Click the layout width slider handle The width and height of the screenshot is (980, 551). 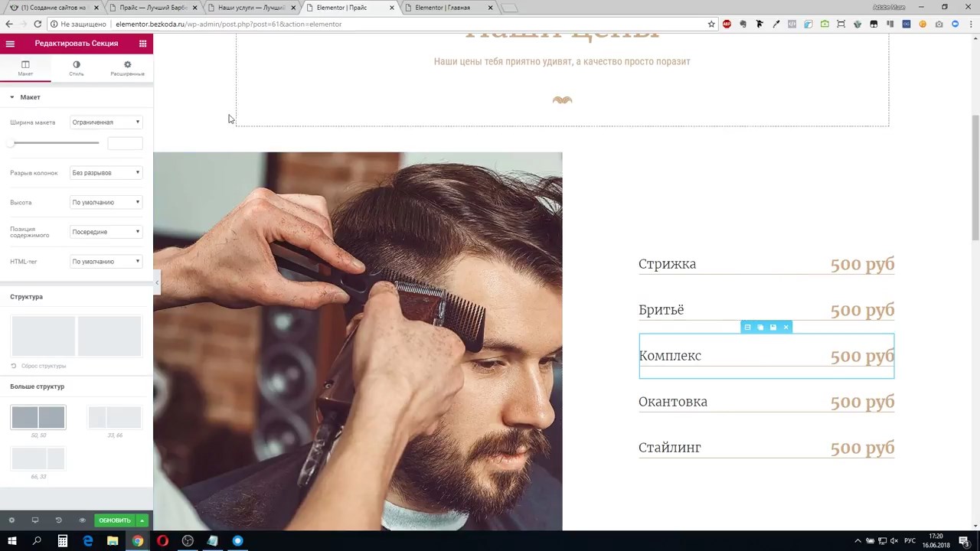pyautogui.click(x=11, y=143)
